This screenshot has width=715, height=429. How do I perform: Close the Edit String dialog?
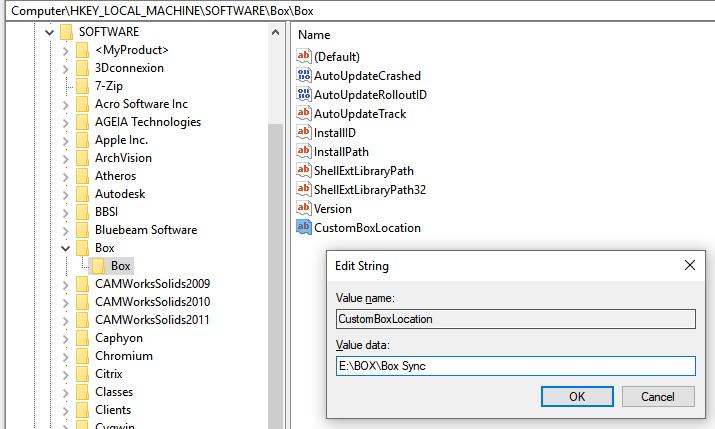click(x=689, y=265)
